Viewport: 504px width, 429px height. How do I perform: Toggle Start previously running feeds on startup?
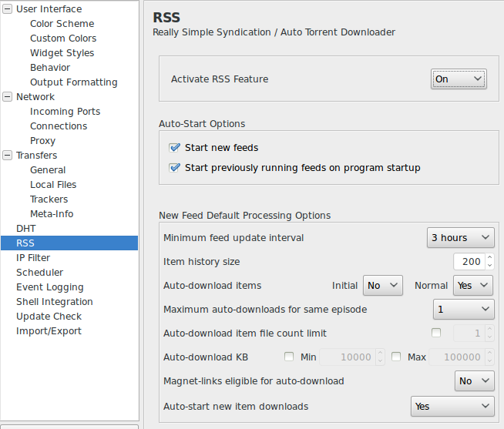click(x=174, y=168)
